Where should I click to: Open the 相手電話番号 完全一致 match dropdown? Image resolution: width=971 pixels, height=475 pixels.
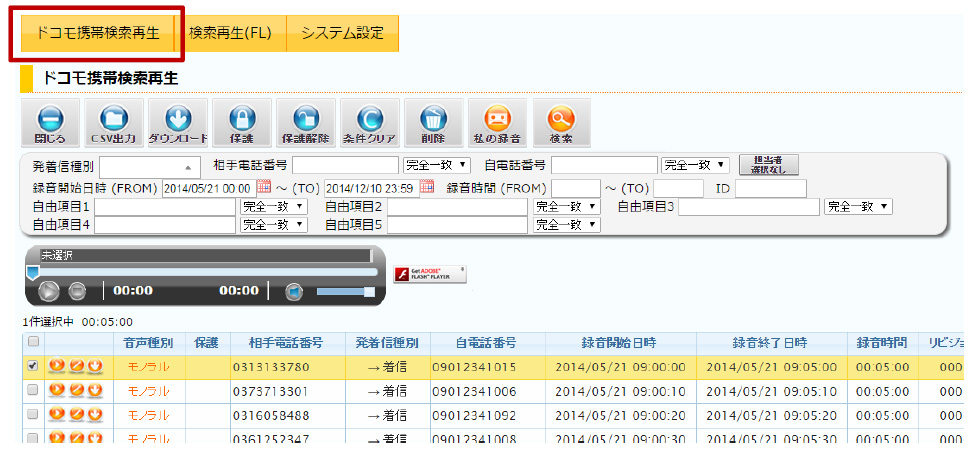(x=437, y=165)
